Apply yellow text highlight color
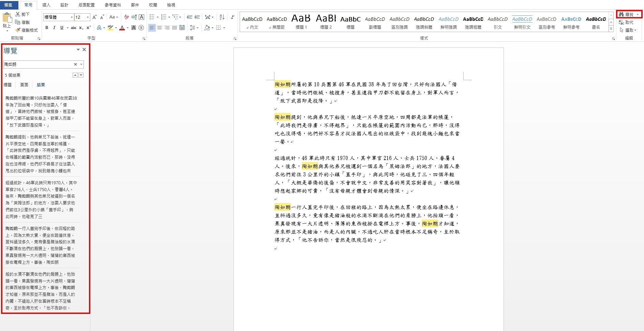The height and width of the screenshot is (331, 644). (110, 28)
